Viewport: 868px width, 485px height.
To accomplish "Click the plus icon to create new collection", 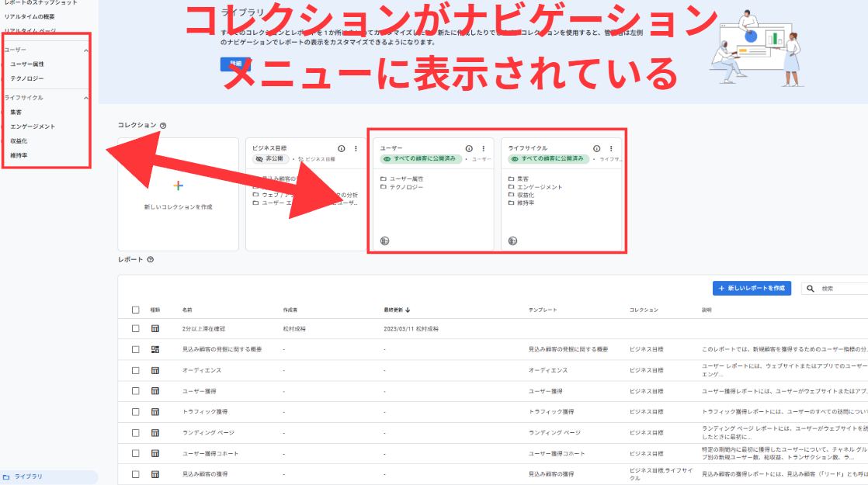I will click(x=178, y=186).
